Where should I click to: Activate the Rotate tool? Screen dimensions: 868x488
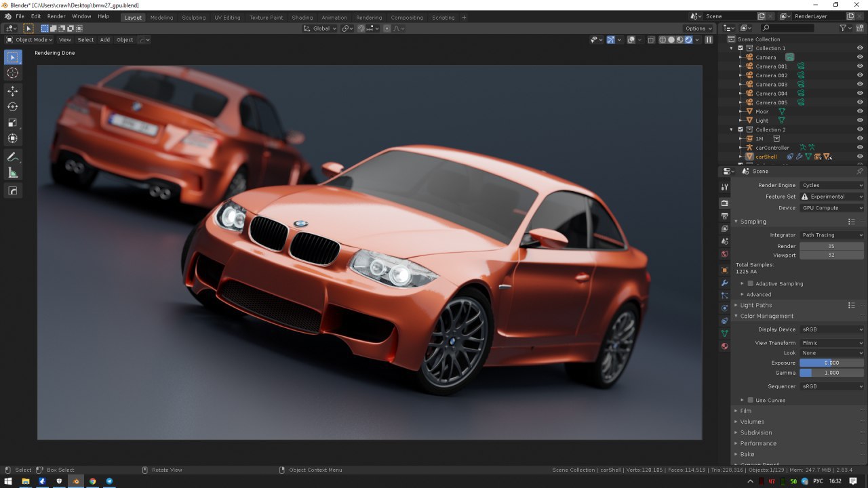[13, 106]
